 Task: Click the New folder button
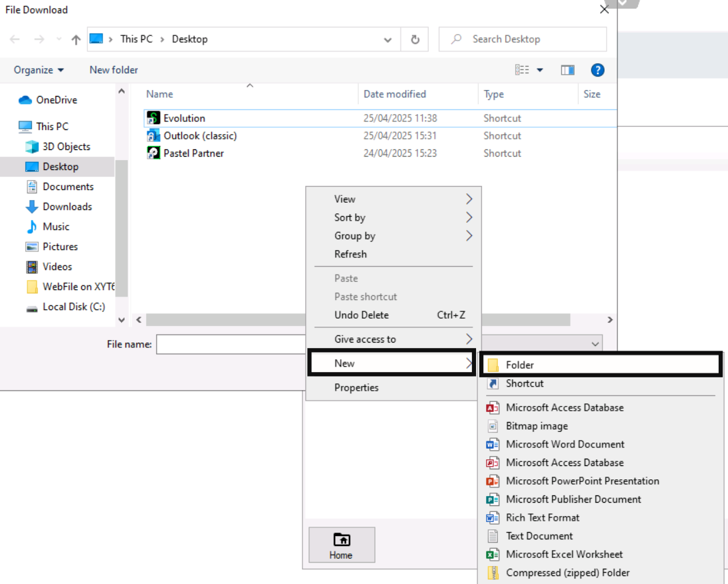click(x=113, y=70)
